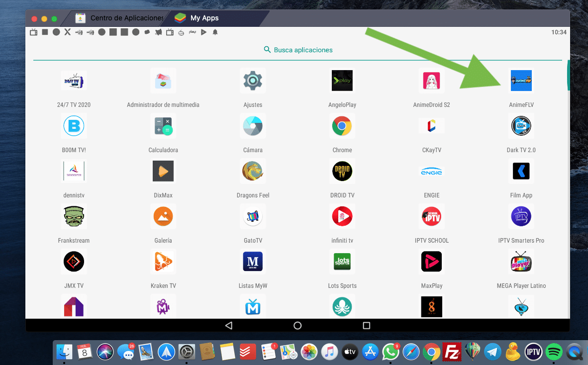Start IPTV Smarters Pro
Screen dimensions: 588x365
click(x=521, y=216)
